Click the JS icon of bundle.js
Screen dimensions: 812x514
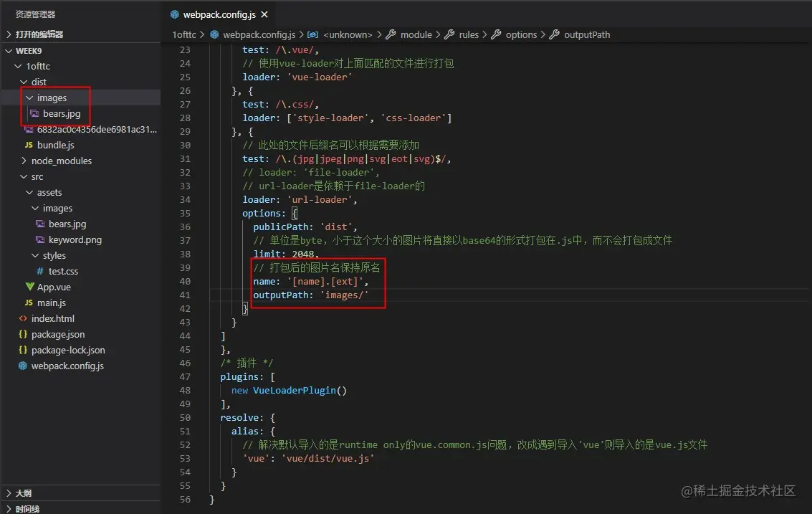(29, 145)
